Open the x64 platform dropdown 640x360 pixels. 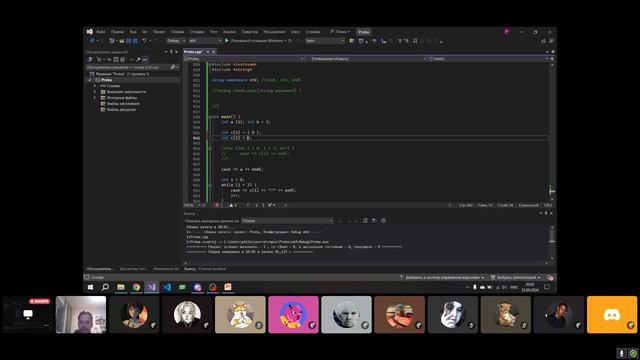(x=205, y=41)
